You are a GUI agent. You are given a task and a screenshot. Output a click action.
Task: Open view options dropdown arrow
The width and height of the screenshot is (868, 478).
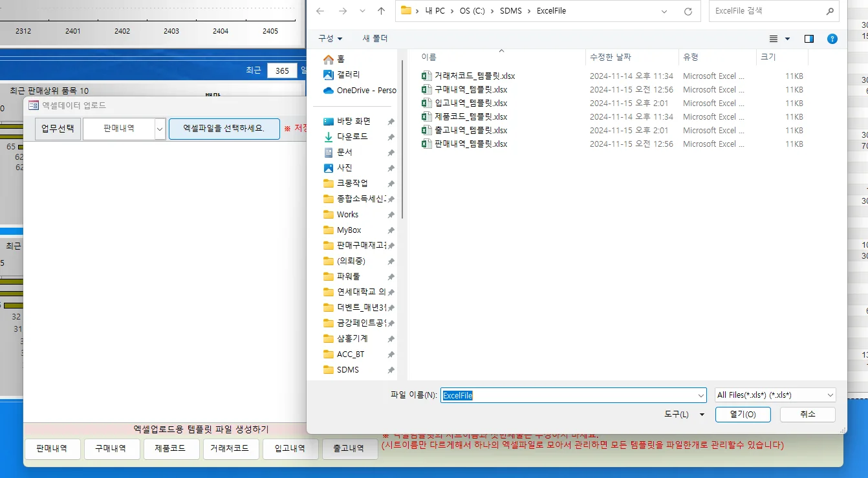pos(787,39)
